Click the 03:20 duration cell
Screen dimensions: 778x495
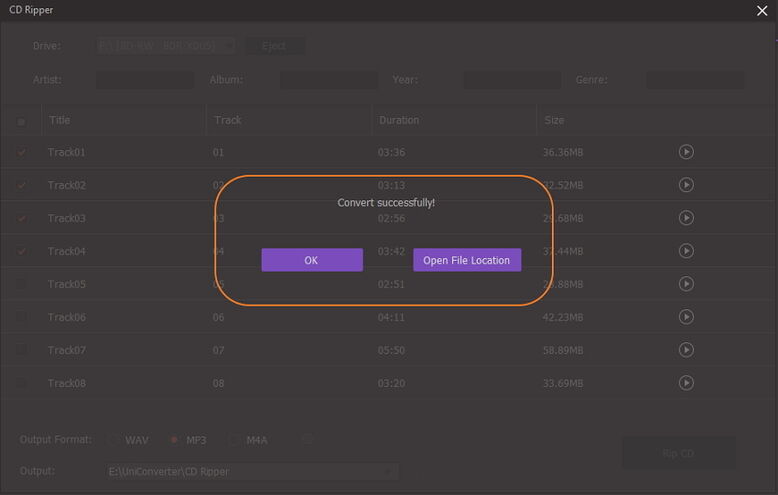pyautogui.click(x=391, y=383)
